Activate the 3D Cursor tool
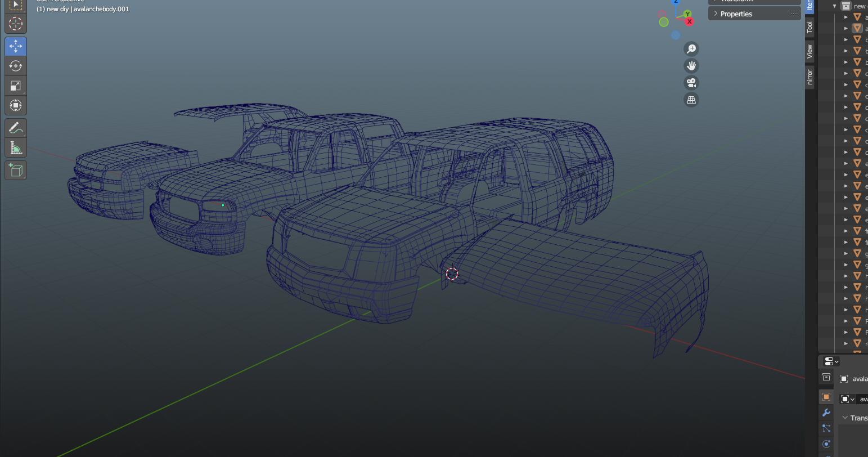Screen dimensions: 868x457 coord(15,24)
